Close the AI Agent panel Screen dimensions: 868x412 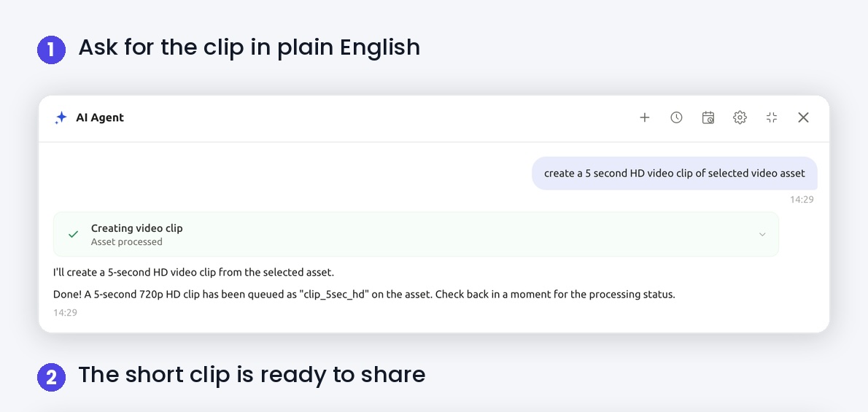pos(803,117)
